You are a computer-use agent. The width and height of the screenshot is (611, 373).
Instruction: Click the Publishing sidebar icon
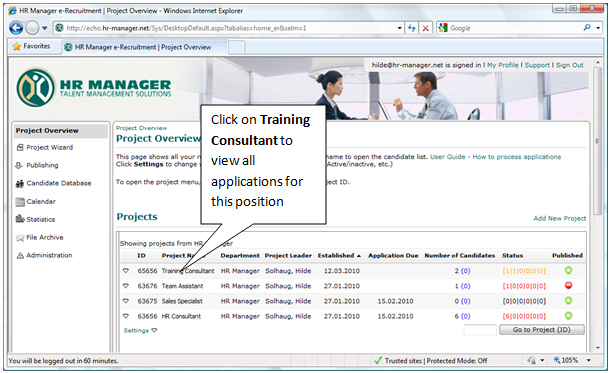click(x=19, y=166)
